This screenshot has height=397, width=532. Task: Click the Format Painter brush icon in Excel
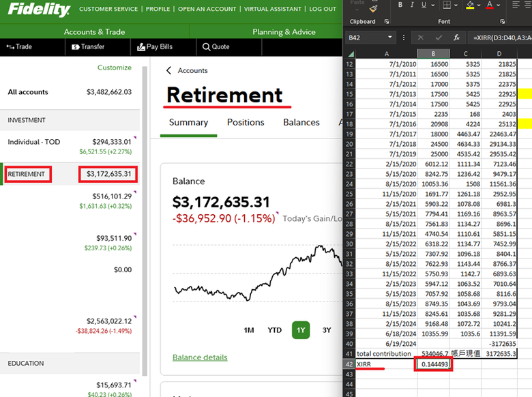373,8
